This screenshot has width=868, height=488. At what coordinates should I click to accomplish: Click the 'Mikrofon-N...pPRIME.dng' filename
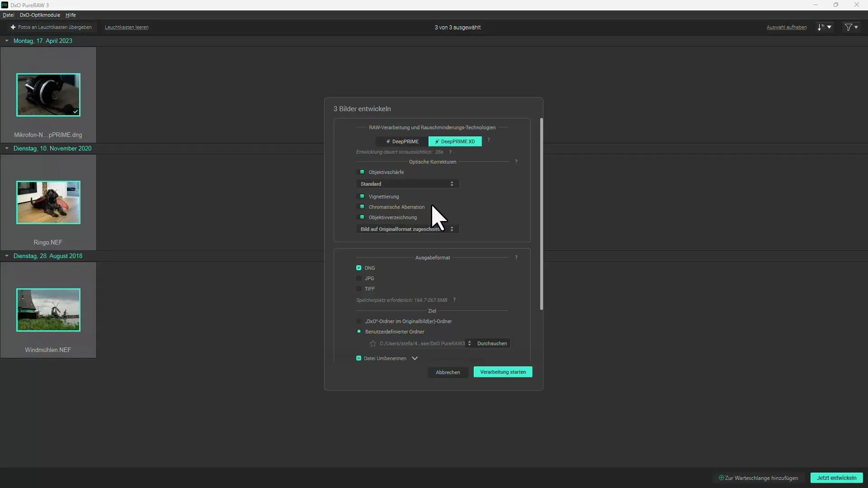click(48, 135)
